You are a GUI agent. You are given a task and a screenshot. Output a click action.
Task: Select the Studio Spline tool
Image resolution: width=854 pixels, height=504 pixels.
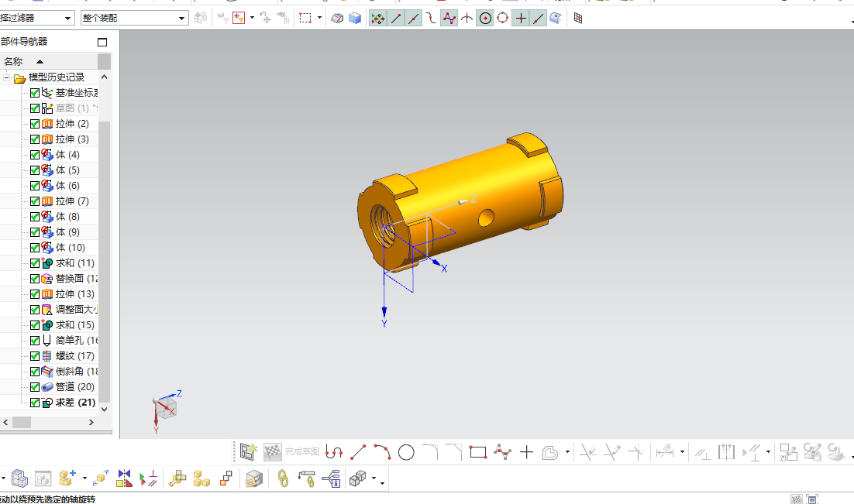pos(502,452)
